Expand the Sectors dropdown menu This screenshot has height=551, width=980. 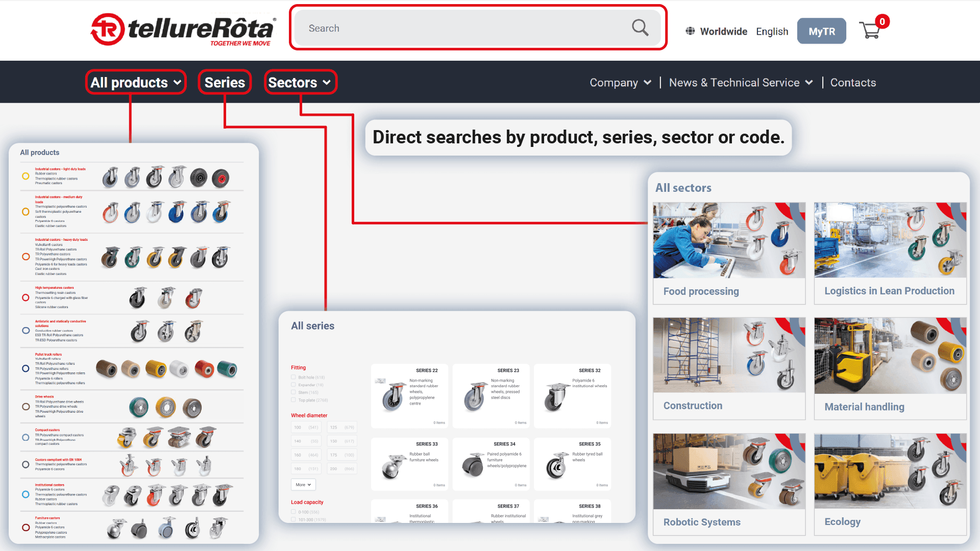pos(300,83)
